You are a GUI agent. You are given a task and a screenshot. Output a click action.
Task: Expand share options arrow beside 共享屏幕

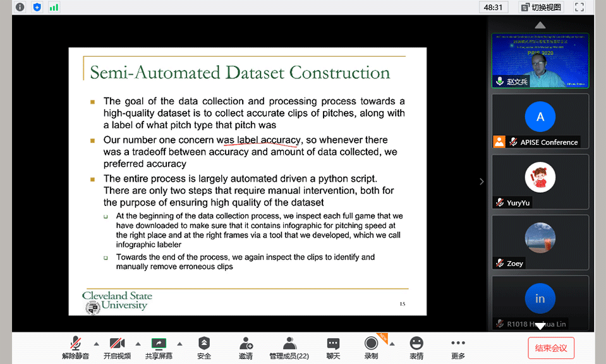[180, 344]
